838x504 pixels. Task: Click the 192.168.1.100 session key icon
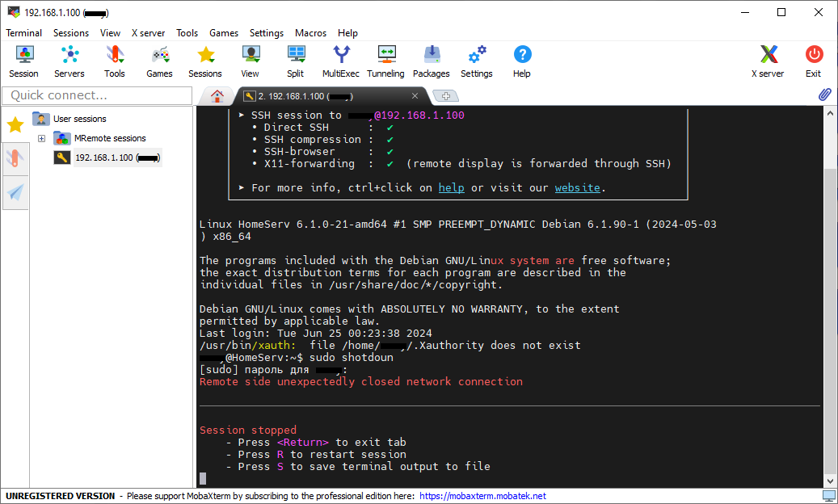point(62,157)
